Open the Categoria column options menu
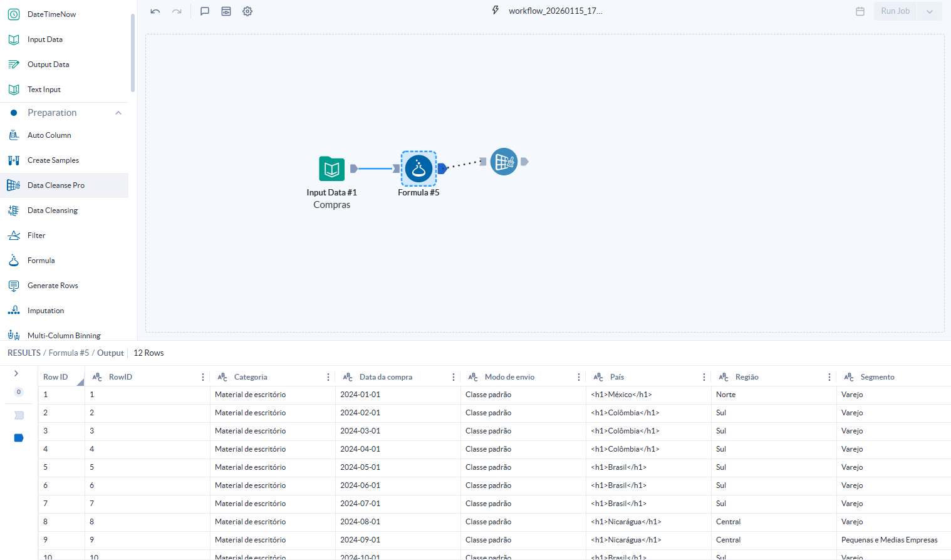Screen dimensions: 951x560 (328, 377)
